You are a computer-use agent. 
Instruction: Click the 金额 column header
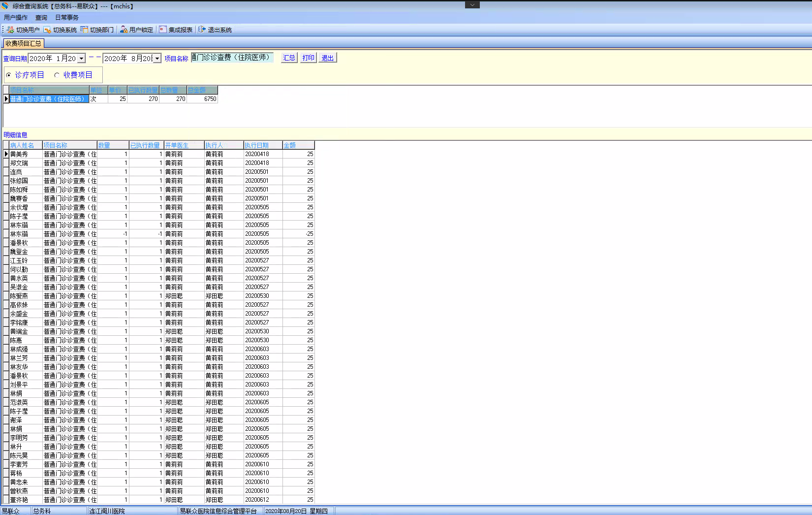[x=298, y=145]
